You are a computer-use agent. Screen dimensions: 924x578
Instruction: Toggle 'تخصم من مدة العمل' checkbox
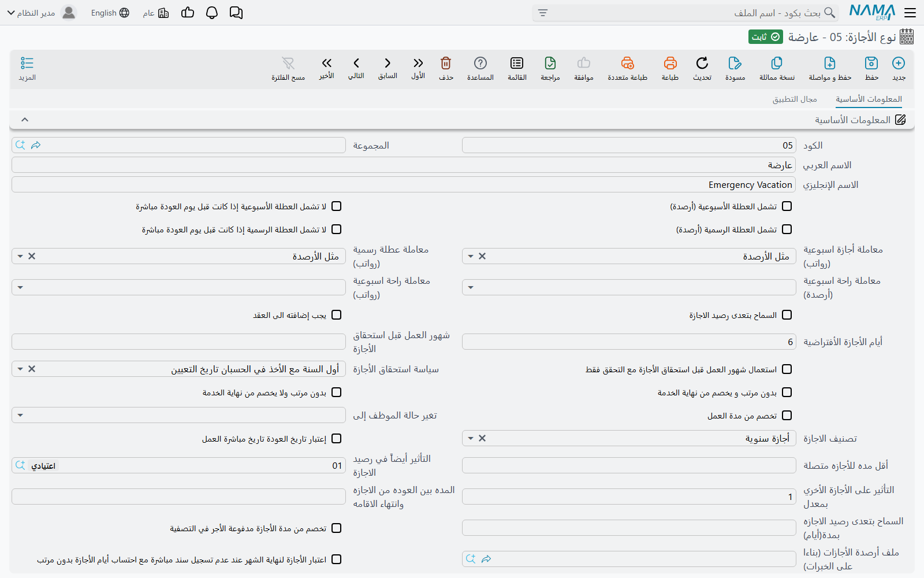[787, 416]
